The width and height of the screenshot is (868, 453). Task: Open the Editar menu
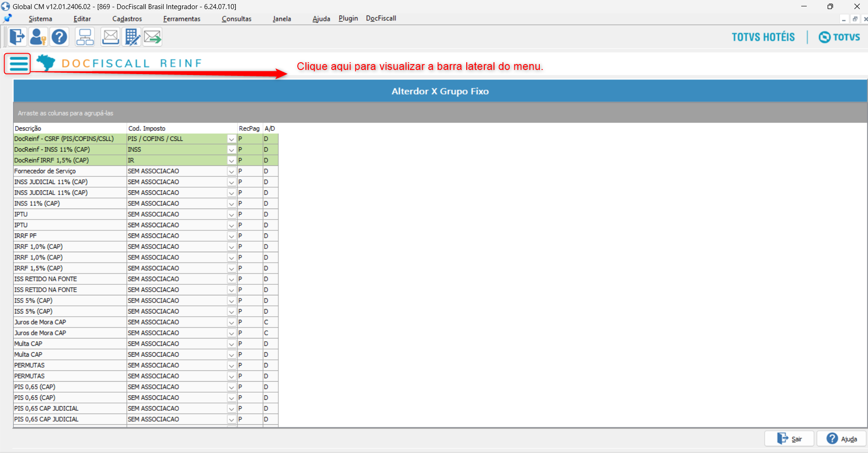coord(82,19)
